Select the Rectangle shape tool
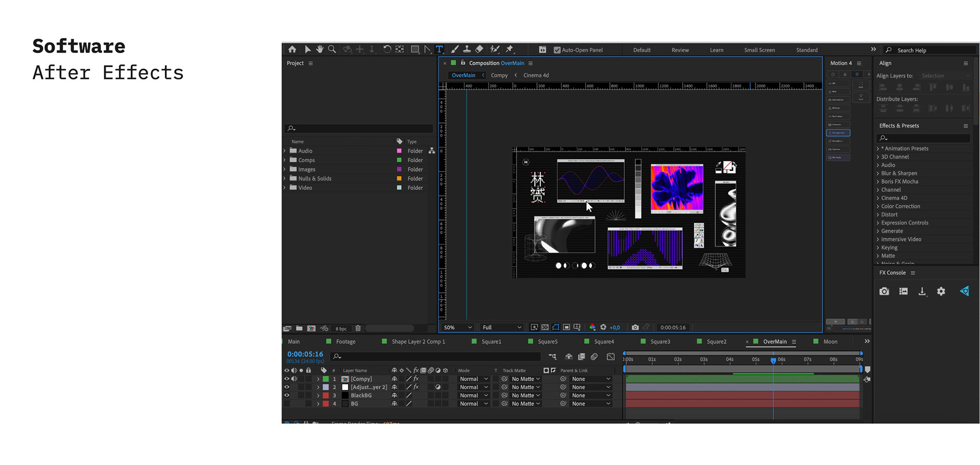Image resolution: width=980 pixels, height=465 pixels. click(415, 50)
